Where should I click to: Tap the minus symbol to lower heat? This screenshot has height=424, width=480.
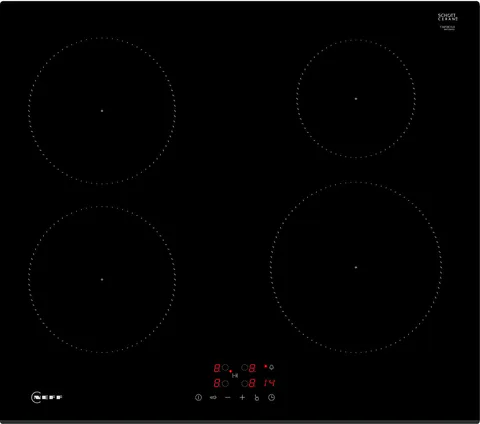click(x=228, y=397)
